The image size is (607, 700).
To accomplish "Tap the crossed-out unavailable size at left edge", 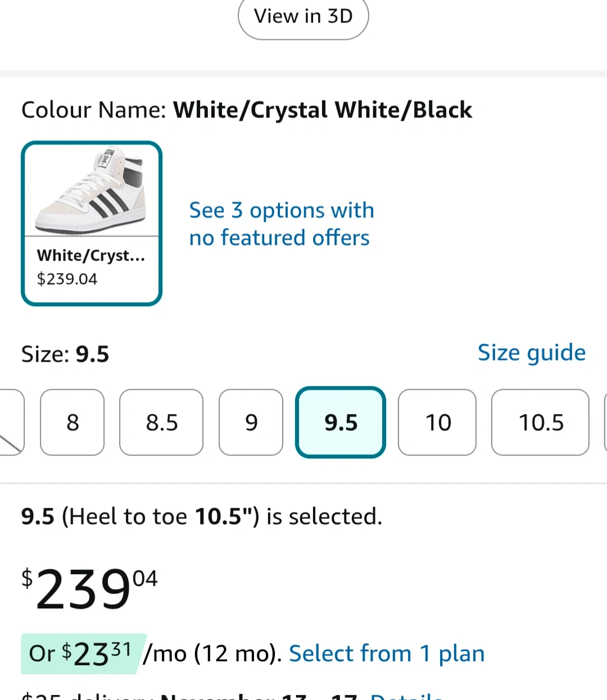I will tap(10, 422).
